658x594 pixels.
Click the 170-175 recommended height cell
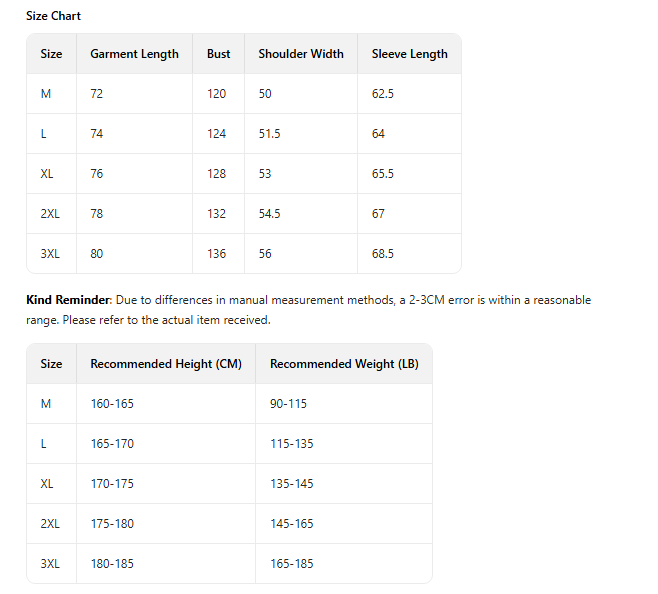point(112,484)
